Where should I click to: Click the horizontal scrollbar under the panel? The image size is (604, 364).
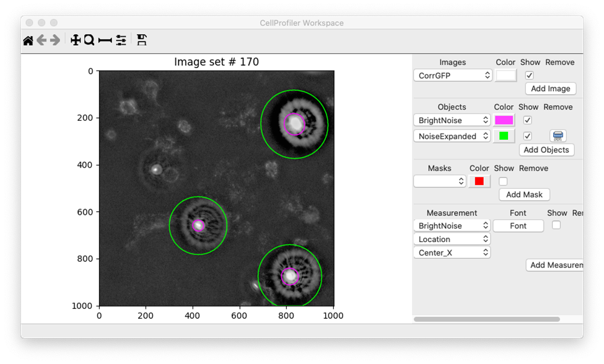pyautogui.click(x=486, y=319)
